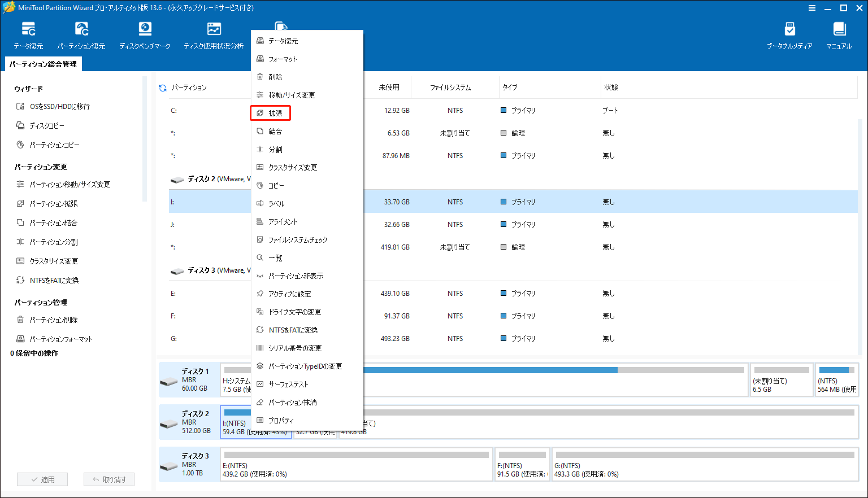Click the 取り消す (Undo) button
The image size is (868, 498).
click(109, 479)
